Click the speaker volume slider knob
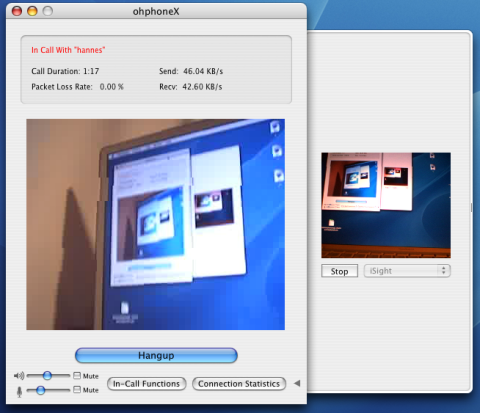480x413 pixels. [x=47, y=376]
